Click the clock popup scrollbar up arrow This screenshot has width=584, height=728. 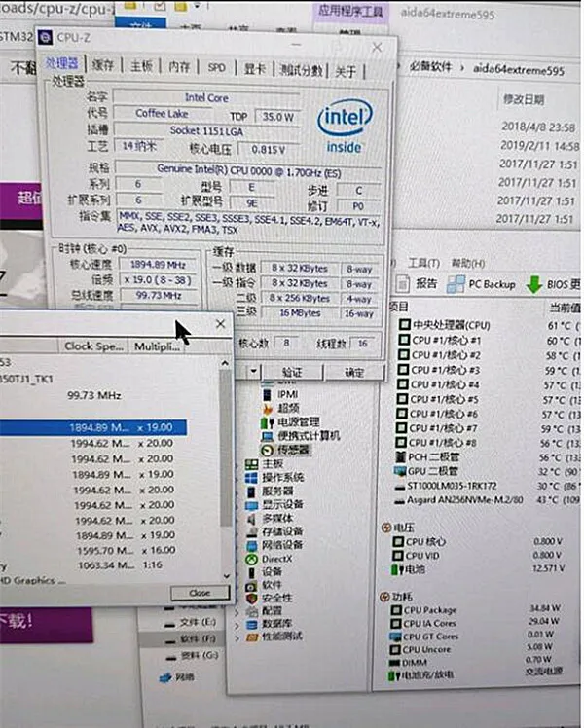[x=225, y=363]
